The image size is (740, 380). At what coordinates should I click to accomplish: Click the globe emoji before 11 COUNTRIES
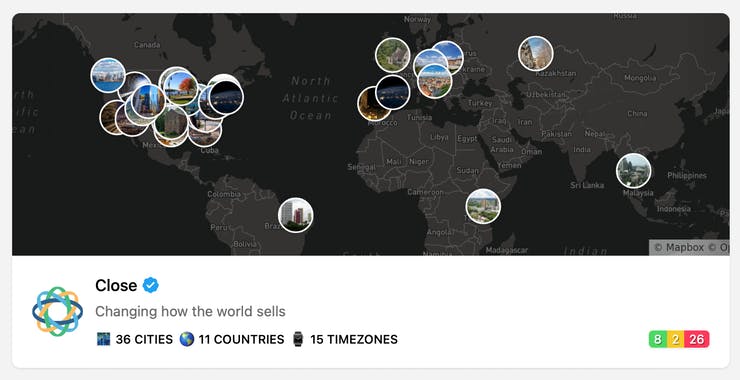click(x=187, y=339)
